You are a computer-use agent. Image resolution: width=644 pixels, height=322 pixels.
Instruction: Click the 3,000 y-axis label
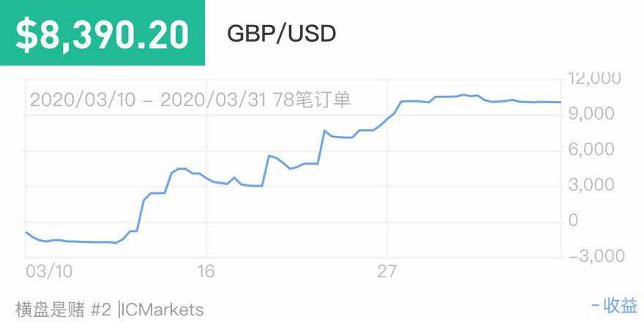pyautogui.click(x=599, y=184)
